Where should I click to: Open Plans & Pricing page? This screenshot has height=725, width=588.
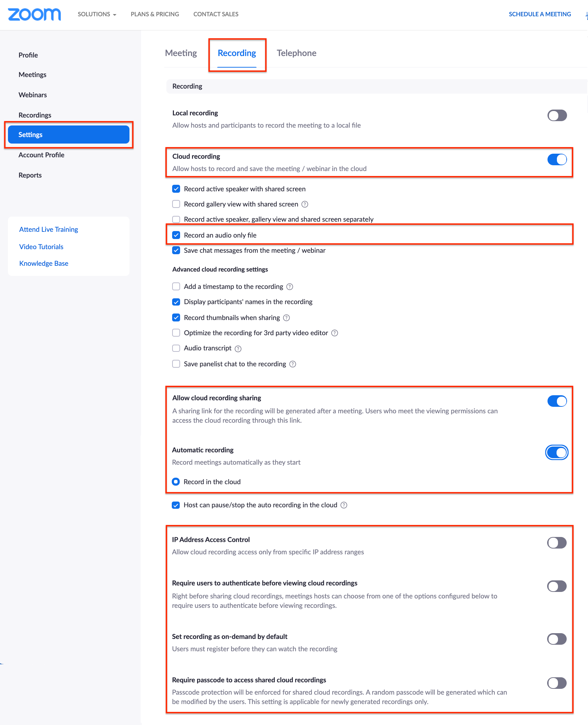click(x=155, y=14)
